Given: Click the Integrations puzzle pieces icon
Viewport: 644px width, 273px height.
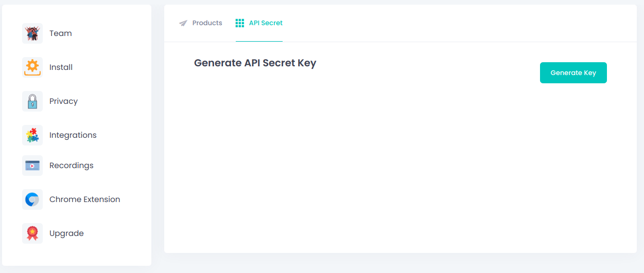Looking at the screenshot, I should [32, 135].
